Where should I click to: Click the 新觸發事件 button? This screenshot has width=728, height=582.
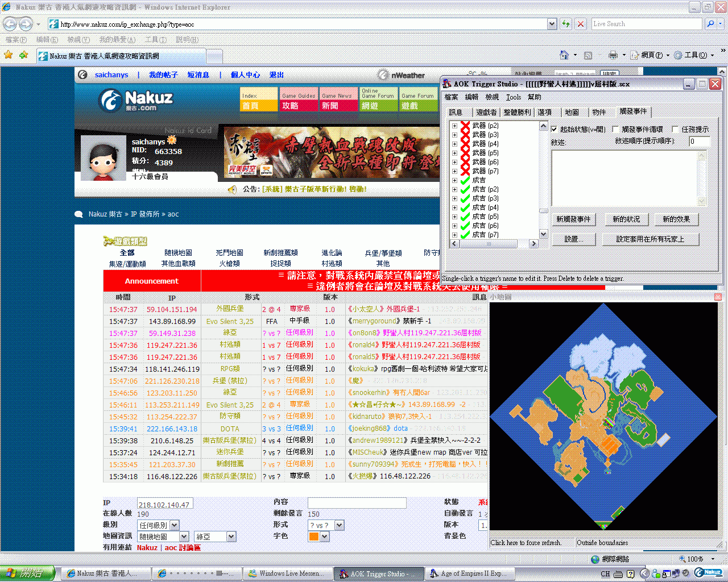coord(573,219)
